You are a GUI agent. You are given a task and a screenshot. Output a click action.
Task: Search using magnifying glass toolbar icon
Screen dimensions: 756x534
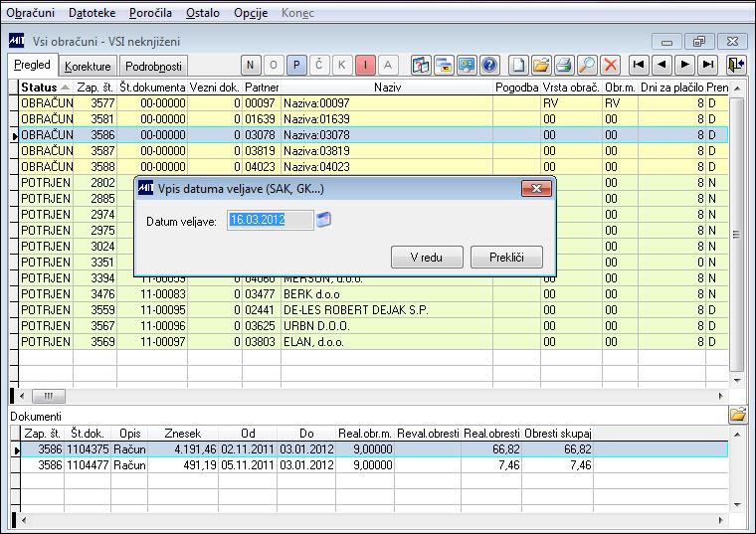click(x=587, y=65)
